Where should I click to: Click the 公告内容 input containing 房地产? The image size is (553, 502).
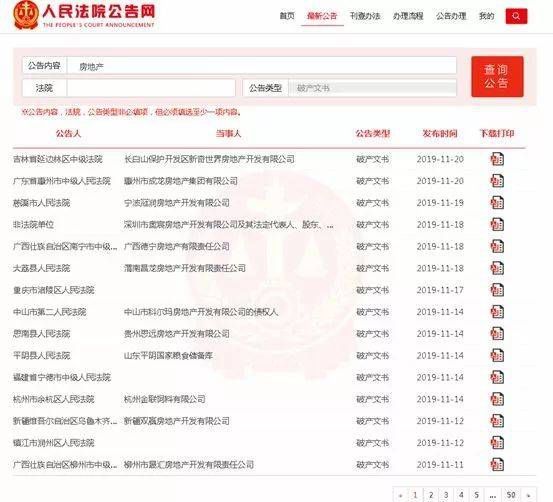tap(262, 66)
